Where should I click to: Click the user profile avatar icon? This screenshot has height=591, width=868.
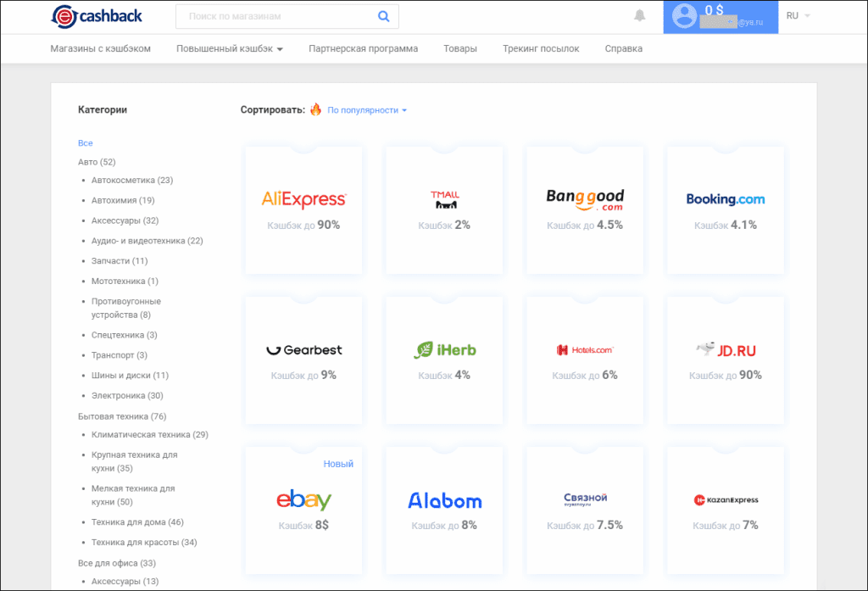(x=684, y=16)
